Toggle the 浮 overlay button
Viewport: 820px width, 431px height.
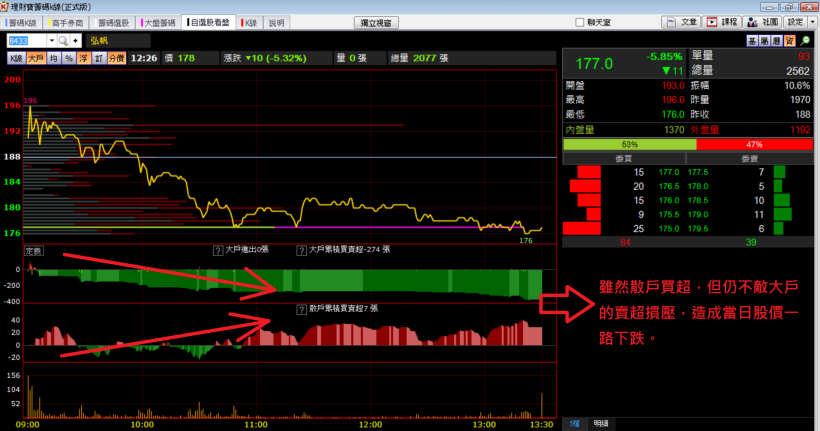[84, 59]
